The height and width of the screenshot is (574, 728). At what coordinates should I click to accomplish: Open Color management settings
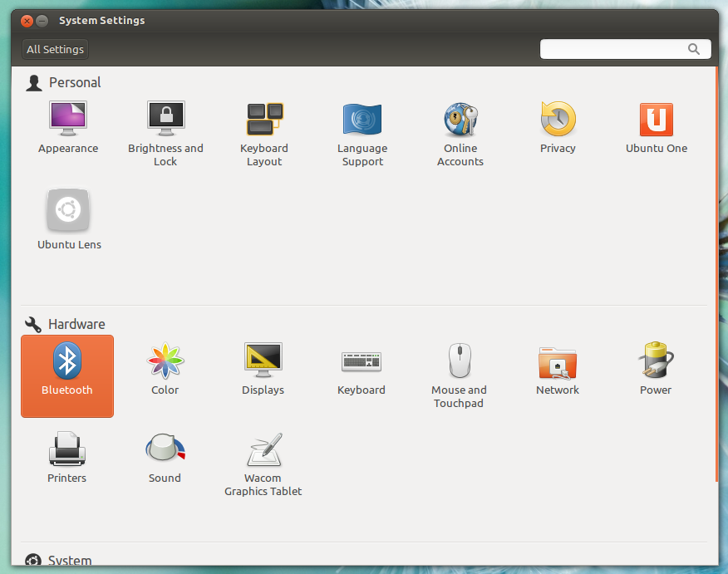tap(165, 361)
